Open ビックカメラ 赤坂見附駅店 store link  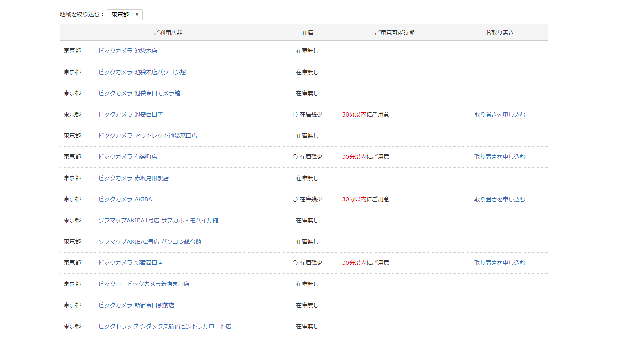134,178
